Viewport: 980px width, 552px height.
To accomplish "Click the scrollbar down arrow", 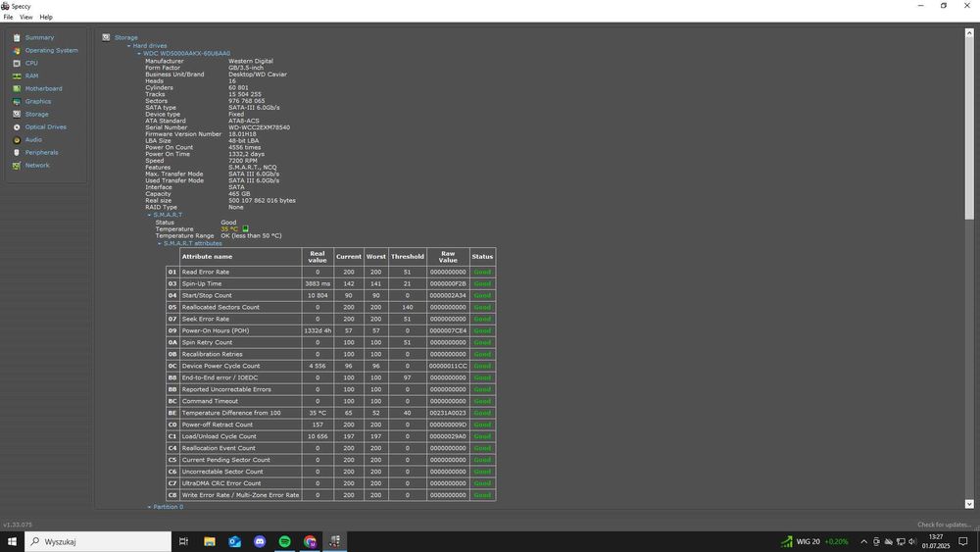I will click(x=969, y=504).
